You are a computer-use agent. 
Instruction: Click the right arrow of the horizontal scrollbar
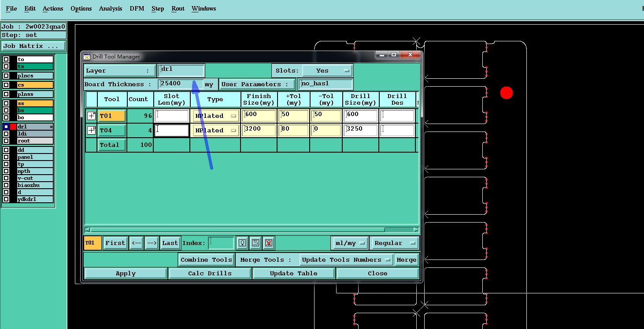tap(416, 230)
